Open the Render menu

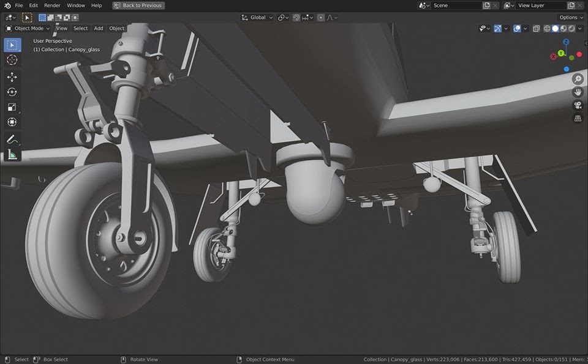(52, 5)
